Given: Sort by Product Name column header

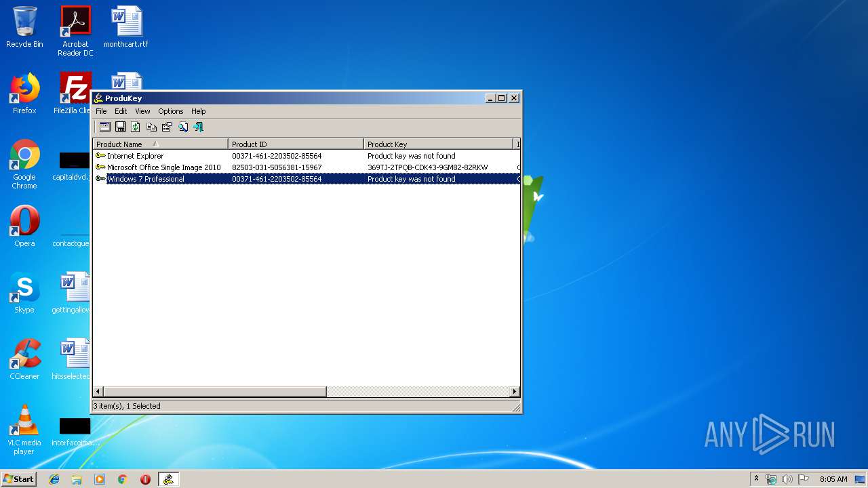Looking at the screenshot, I should [x=161, y=144].
